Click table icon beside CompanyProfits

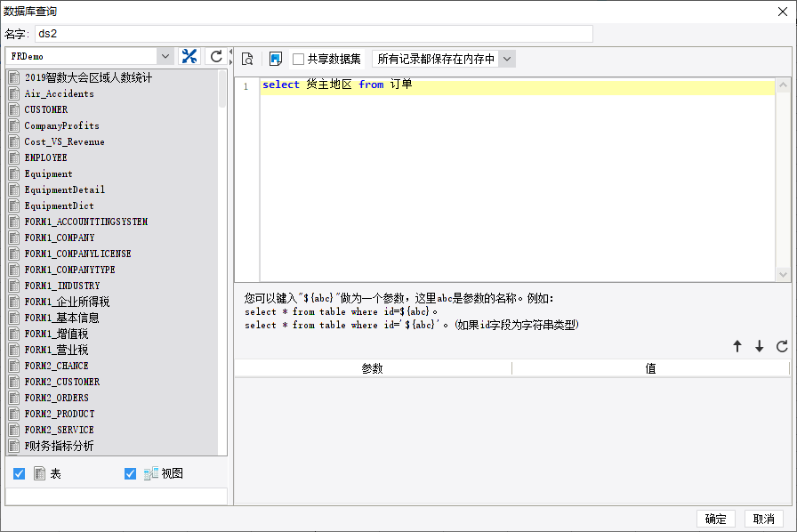coord(14,125)
